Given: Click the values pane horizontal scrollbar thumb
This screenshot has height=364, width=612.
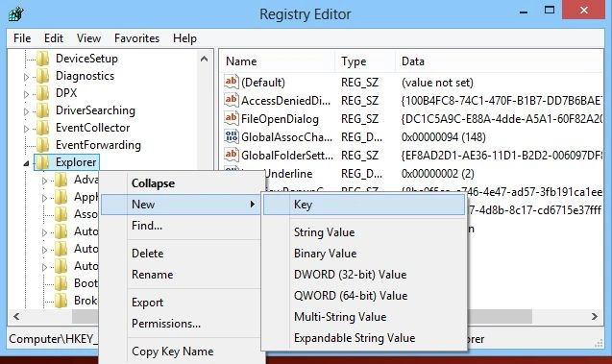Looking at the screenshot, I should point(500,316).
